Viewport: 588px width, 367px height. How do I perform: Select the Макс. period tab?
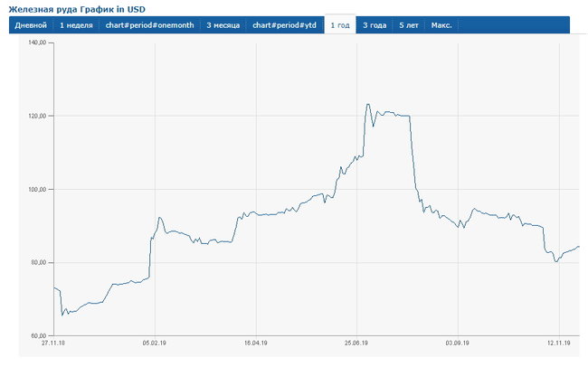pyautogui.click(x=441, y=25)
